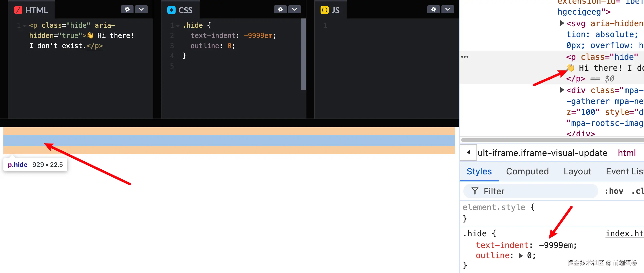This screenshot has width=644, height=273.
Task: Switch to the Layout tab
Action: [577, 171]
